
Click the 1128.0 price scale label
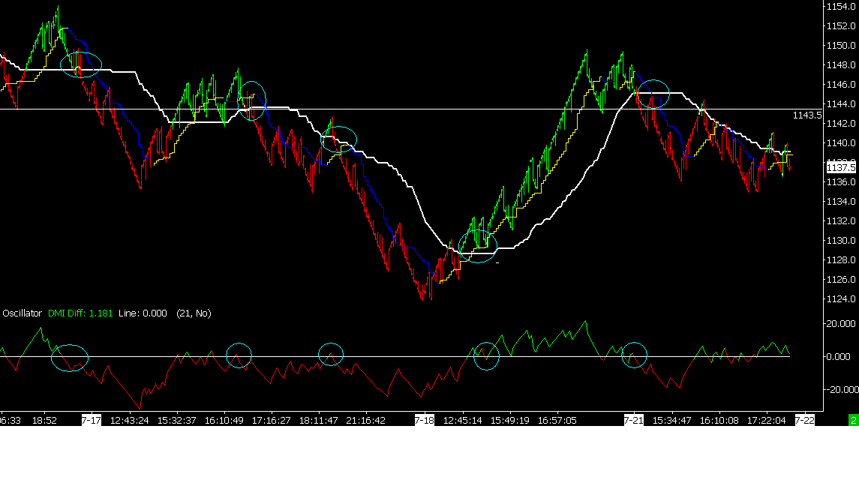(841, 260)
